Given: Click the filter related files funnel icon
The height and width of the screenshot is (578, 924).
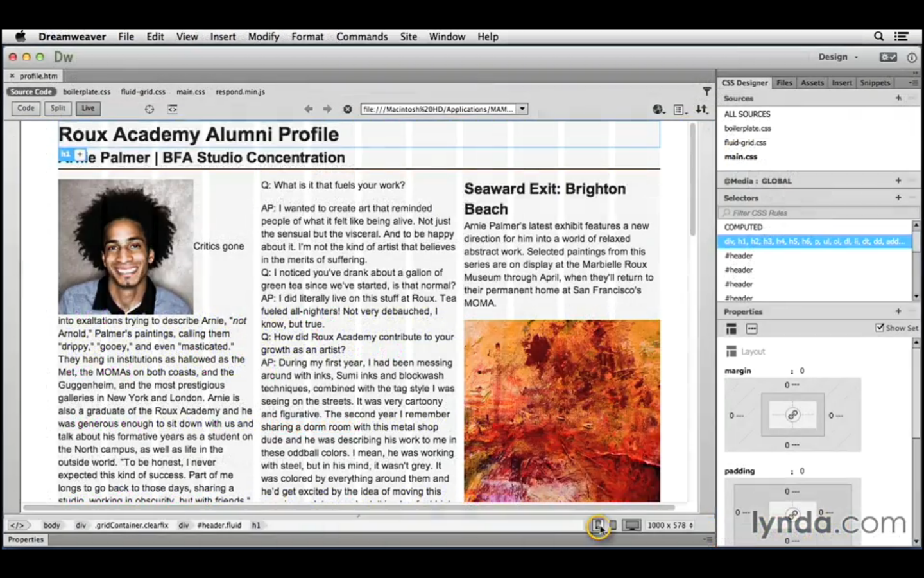Looking at the screenshot, I should (706, 92).
